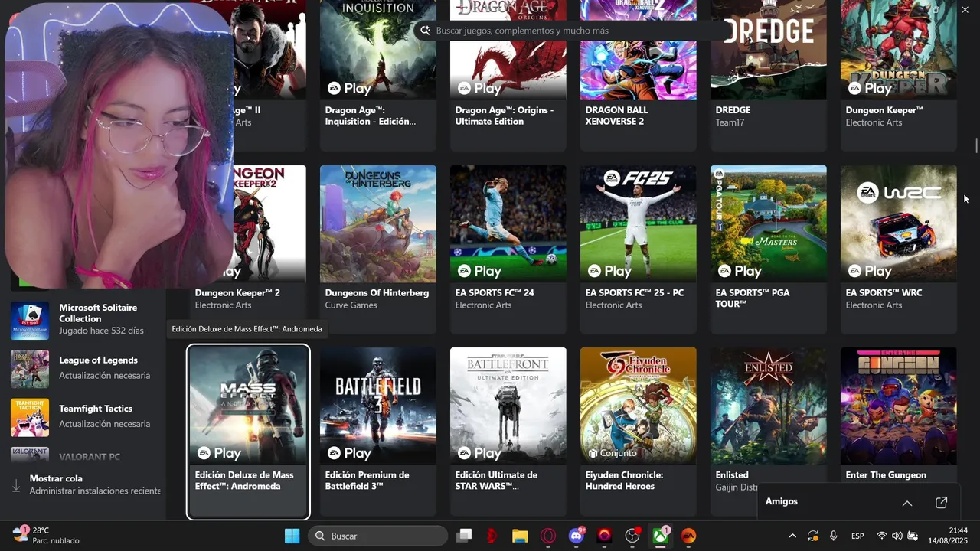
Task: Open STAR WARS Battlefront Ultimate Edition cover
Action: pyautogui.click(x=508, y=406)
